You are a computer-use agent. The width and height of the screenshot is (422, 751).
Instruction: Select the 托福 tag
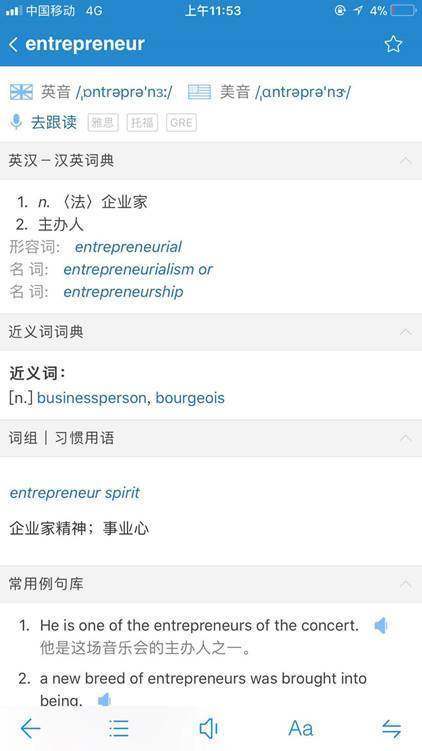[x=142, y=123]
